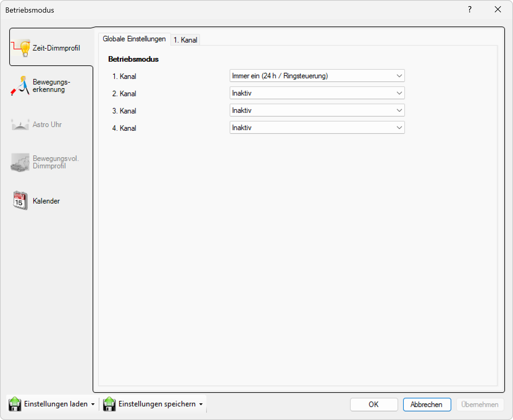Expand the Einstellungen speichern arrow menu
513x420 pixels.
[201, 404]
